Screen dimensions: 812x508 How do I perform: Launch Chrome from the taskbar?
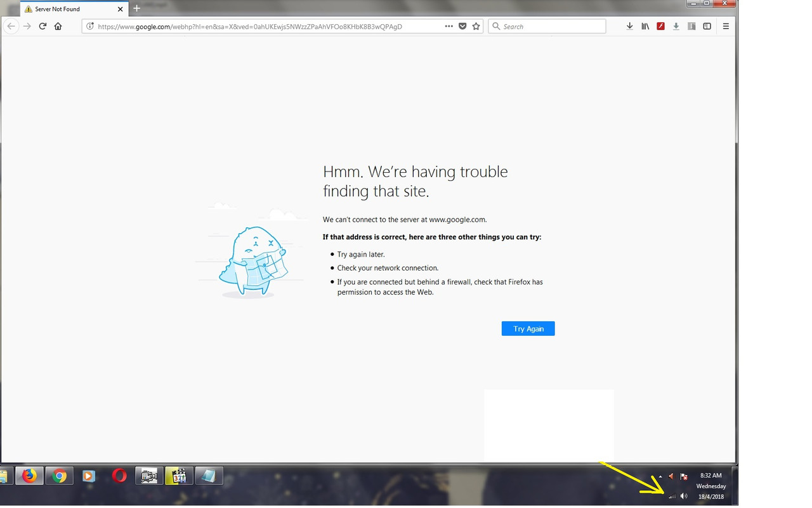pyautogui.click(x=60, y=476)
